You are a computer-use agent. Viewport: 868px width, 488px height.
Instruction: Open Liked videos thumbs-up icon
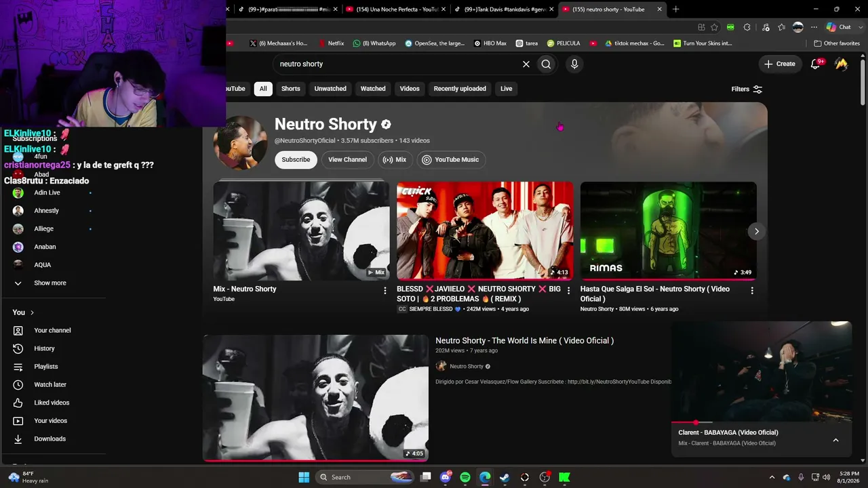coord(18,403)
